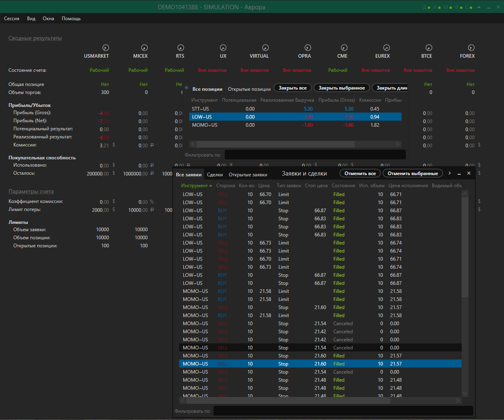Switch to the Открытые позиции tab
Screen dimensions: 504x420
249,89
